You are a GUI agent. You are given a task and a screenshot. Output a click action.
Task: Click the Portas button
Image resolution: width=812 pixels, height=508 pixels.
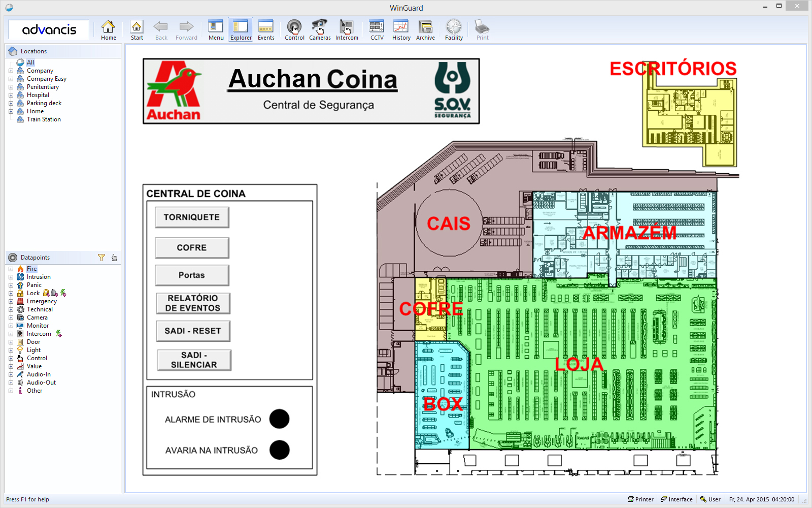point(192,275)
